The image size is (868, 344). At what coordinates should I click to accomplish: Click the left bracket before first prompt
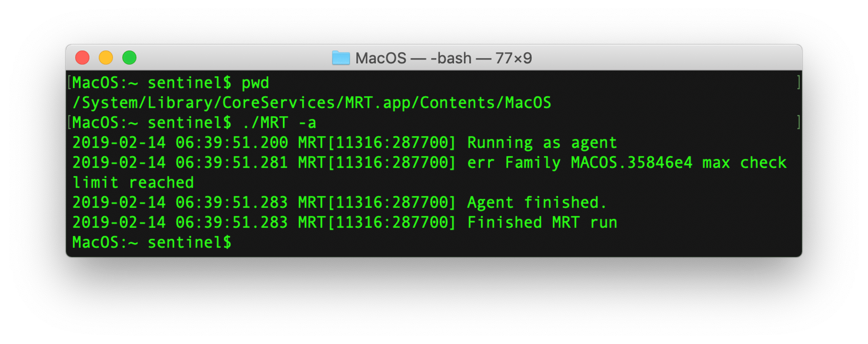point(70,83)
